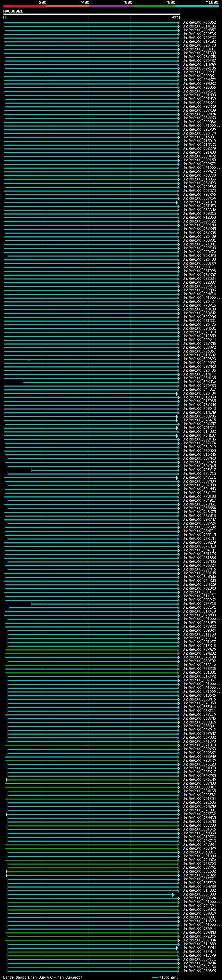Screen dimensions: 222x980
Task: Click the white query length bar
Action: point(92,15)
